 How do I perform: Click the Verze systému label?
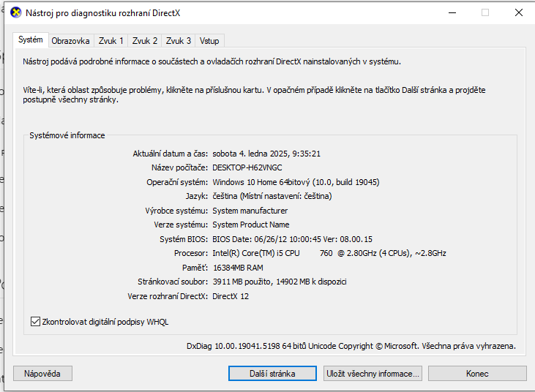181,225
